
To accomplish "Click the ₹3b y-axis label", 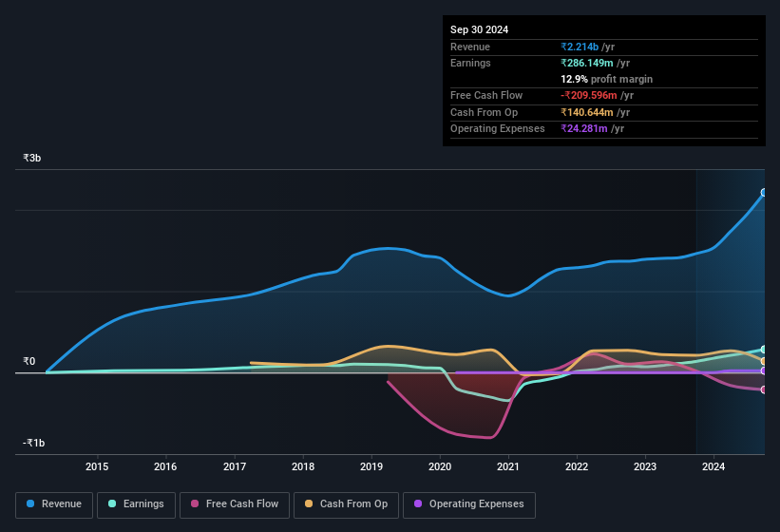I will (x=32, y=158).
